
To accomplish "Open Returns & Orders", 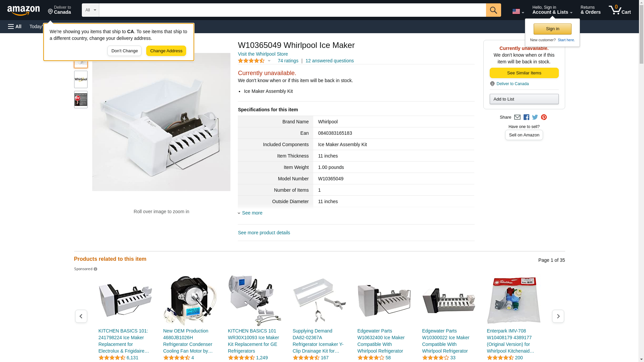I will point(591,10).
